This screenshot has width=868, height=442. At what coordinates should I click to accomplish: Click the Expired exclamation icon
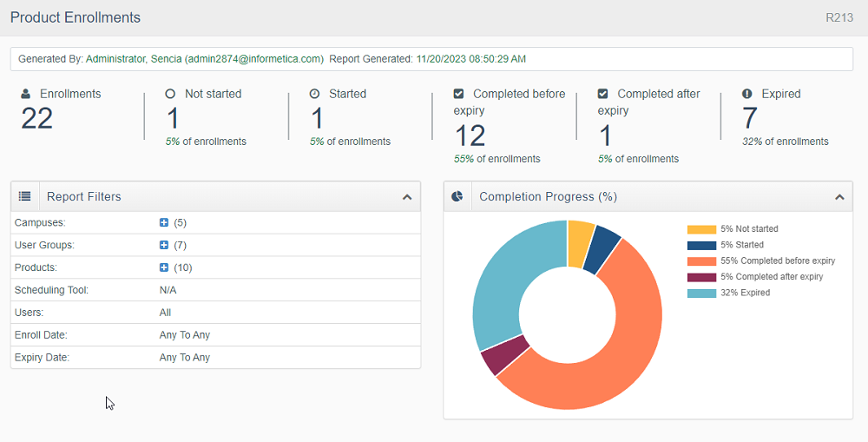746,94
